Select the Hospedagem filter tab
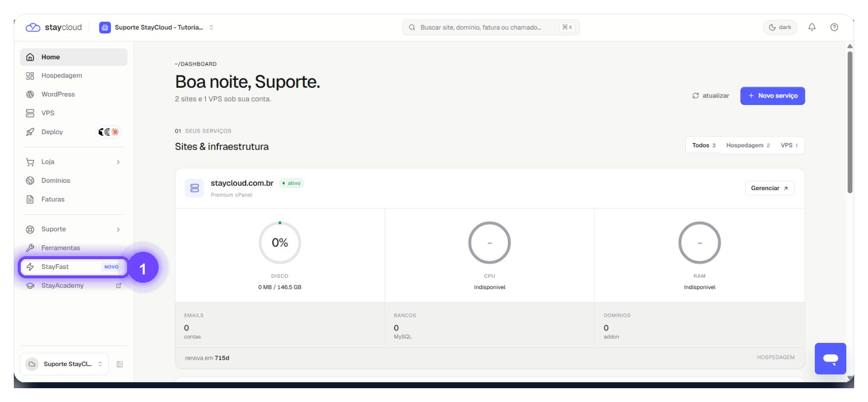The height and width of the screenshot is (402, 868). [x=748, y=146]
